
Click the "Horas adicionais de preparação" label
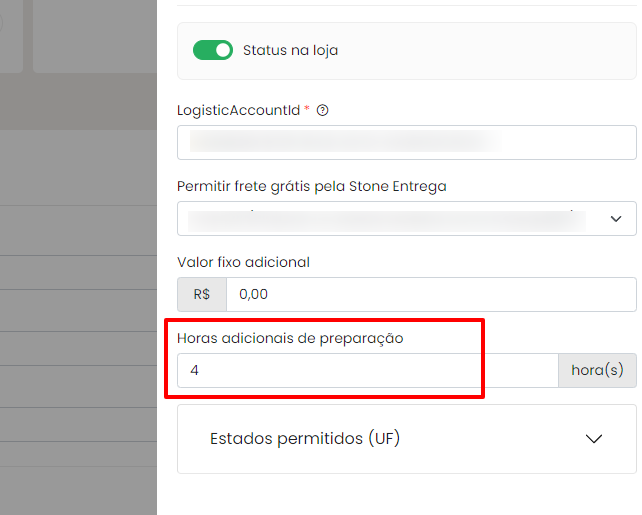[289, 338]
